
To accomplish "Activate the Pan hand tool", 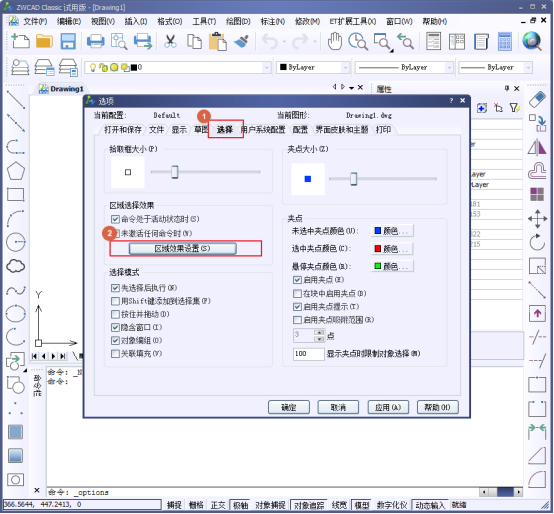I will coord(334,41).
